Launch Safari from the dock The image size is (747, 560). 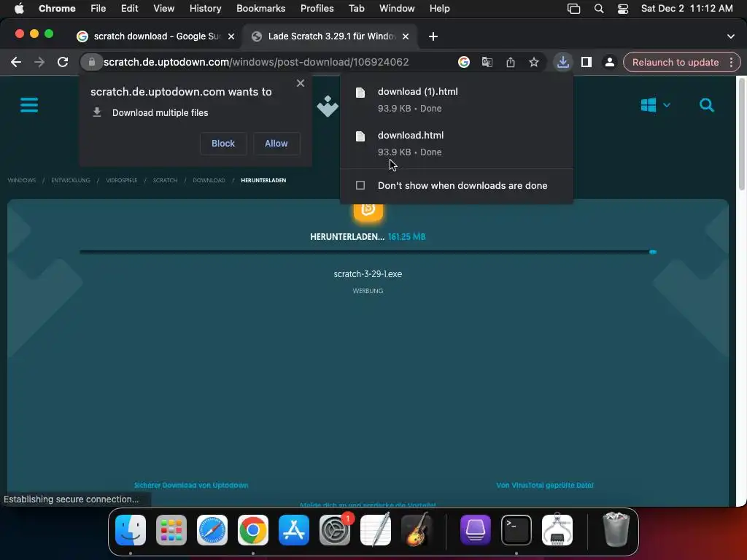coord(212,529)
